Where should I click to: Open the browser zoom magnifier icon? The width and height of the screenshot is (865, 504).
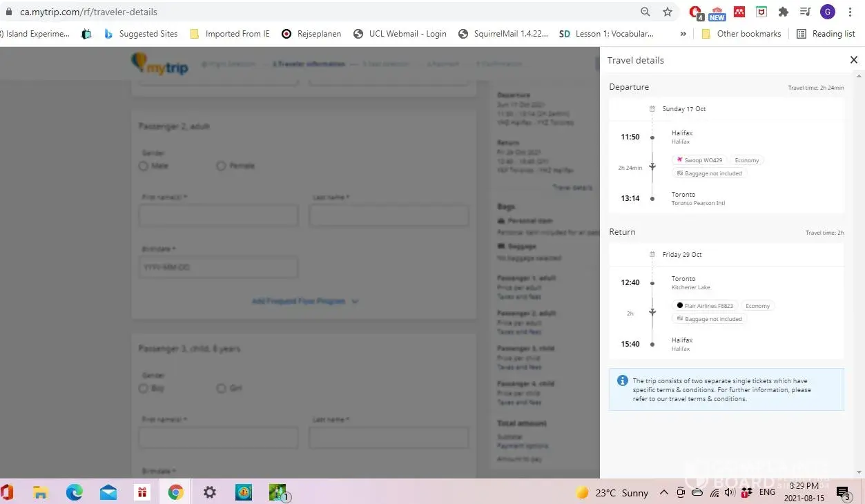pos(645,12)
